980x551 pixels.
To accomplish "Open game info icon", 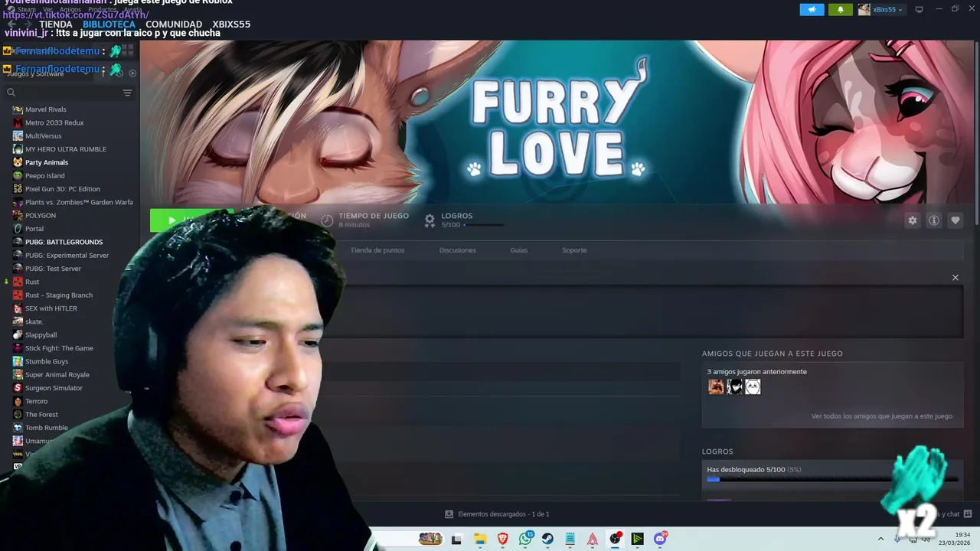I will click(x=934, y=220).
